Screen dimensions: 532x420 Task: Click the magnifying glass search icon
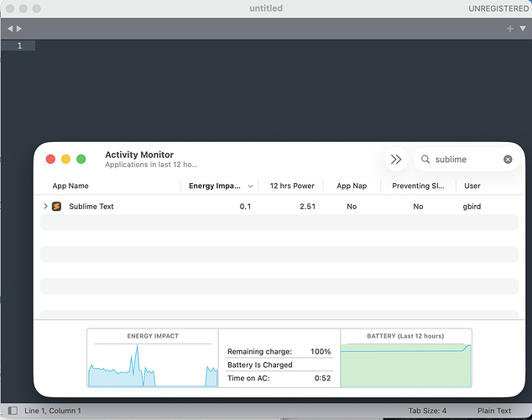[425, 160]
